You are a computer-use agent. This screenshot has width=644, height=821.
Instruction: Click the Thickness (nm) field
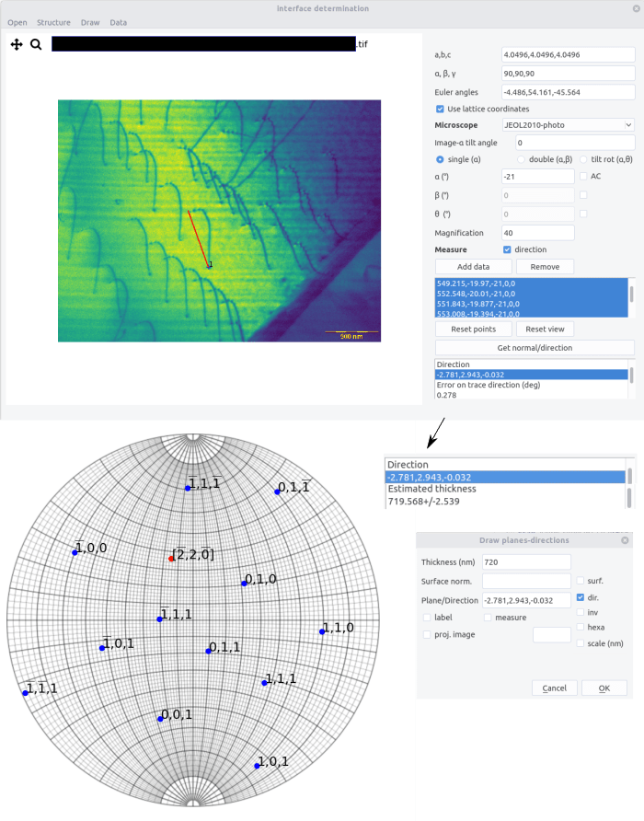(x=526, y=561)
